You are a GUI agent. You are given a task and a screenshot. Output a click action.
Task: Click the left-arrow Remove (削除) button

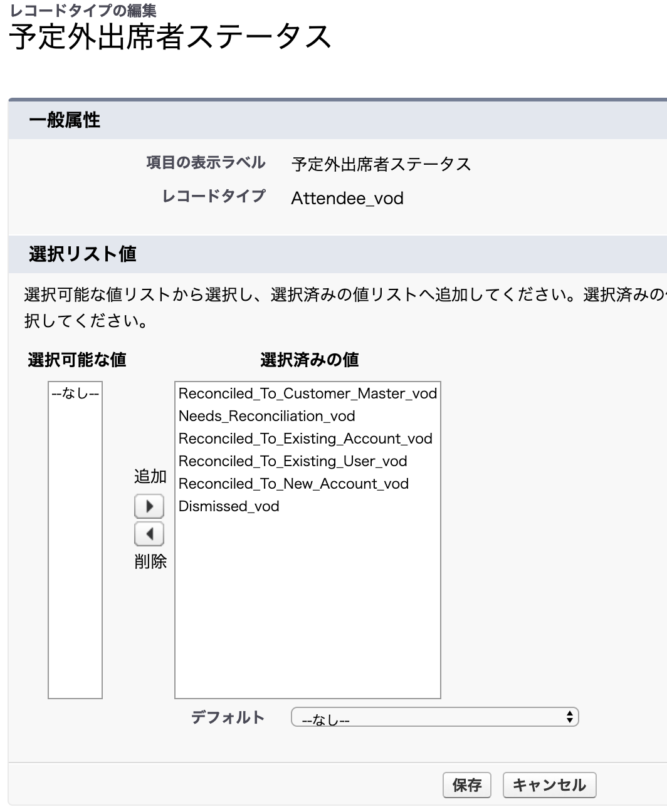click(149, 534)
